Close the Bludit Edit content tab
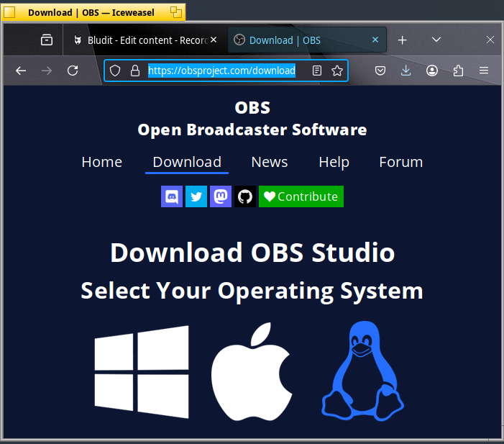Screen dimensions: 504x444 coord(214,40)
